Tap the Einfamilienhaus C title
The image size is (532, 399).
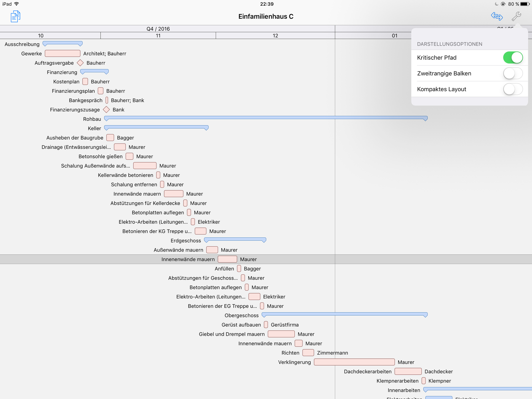pyautogui.click(x=266, y=16)
